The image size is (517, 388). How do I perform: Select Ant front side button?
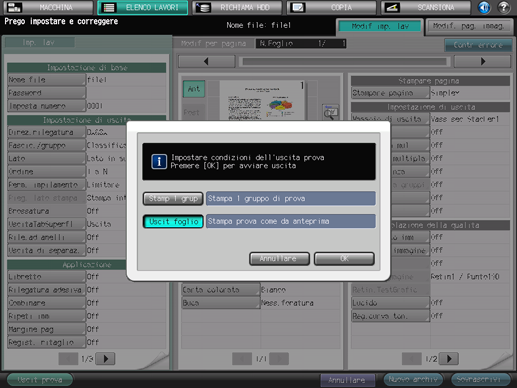[194, 89]
